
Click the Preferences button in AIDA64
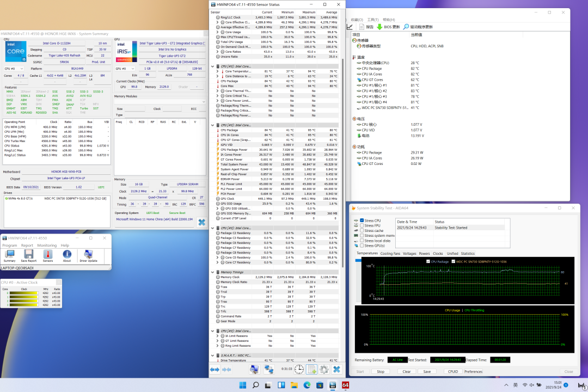point(473,372)
